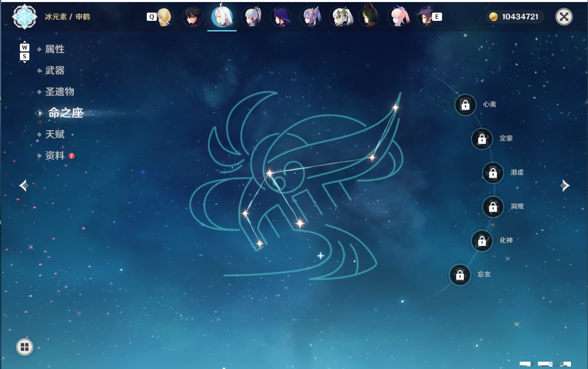Viewport: 588px width, 369px height.
Task: Select the black-haired eared character portrait
Action: [x=369, y=16]
